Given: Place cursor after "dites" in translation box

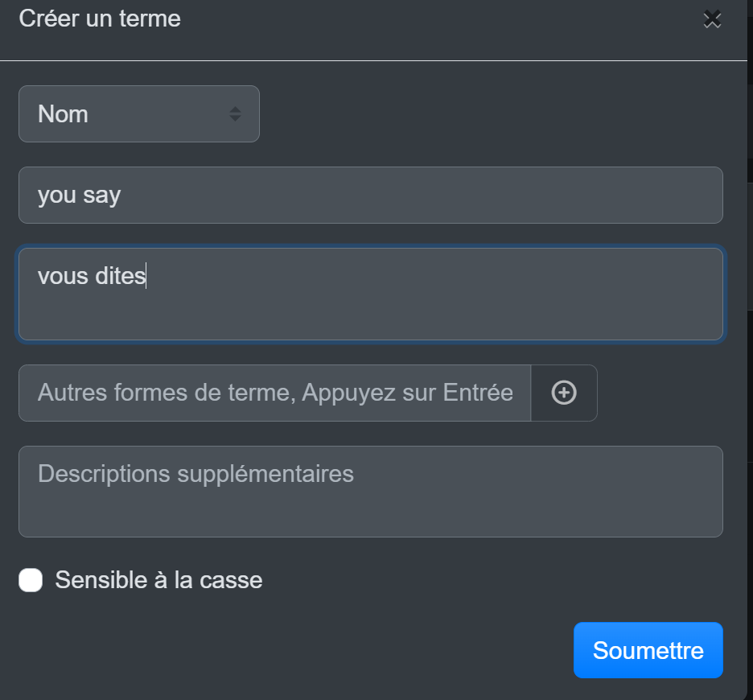Looking at the screenshot, I should [146, 276].
